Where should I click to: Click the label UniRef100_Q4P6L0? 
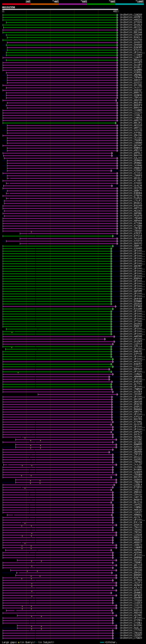tap(131, 153)
